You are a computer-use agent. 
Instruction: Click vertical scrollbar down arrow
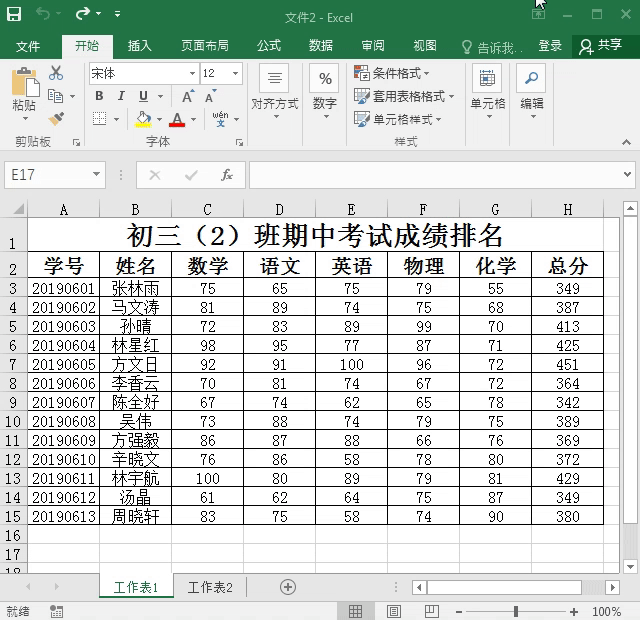[x=630, y=567]
